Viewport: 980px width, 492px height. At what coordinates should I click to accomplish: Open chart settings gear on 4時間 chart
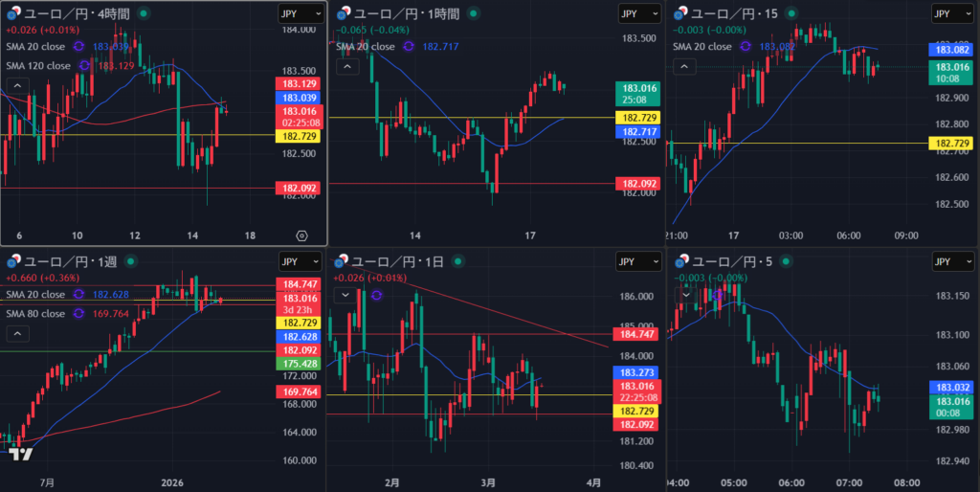pos(302,235)
